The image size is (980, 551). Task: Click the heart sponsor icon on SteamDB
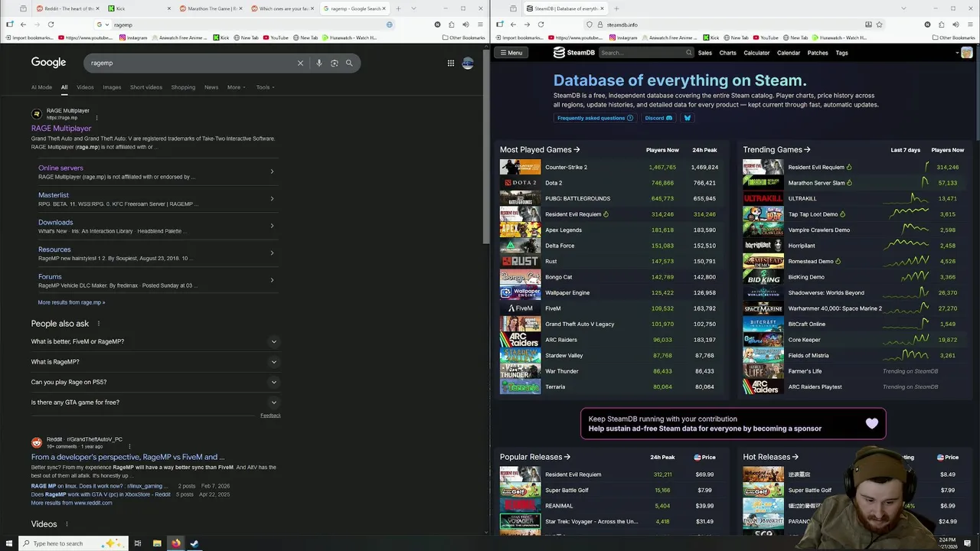pyautogui.click(x=872, y=423)
